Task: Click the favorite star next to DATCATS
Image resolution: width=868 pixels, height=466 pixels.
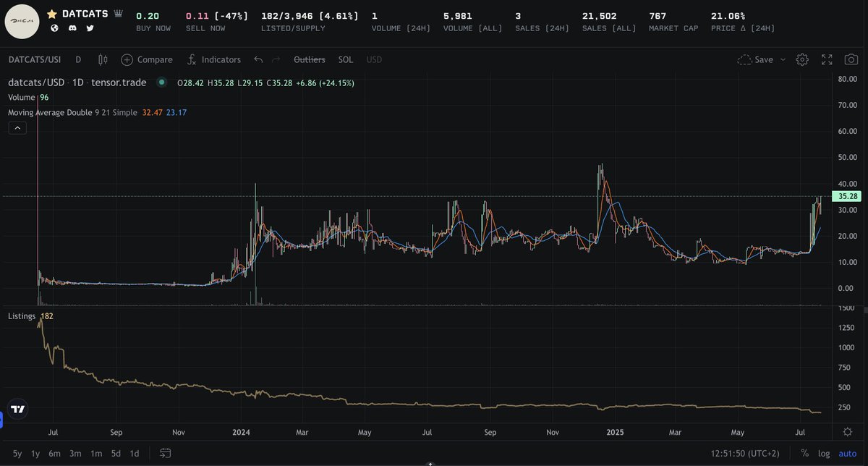Action: click(x=52, y=14)
